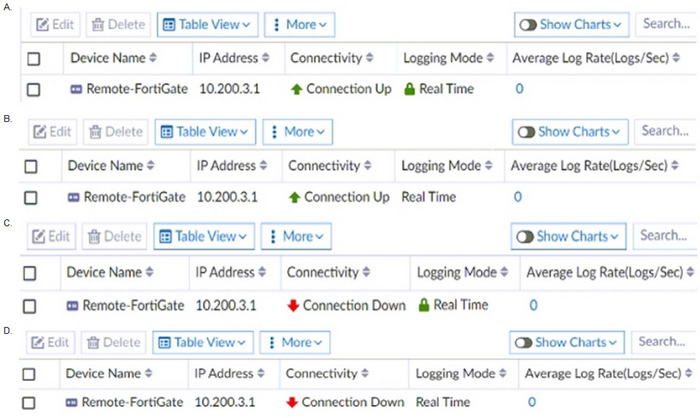The width and height of the screenshot is (700, 418).
Task: Expand the Show Charts dropdown in panel D
Action: [x=612, y=343]
